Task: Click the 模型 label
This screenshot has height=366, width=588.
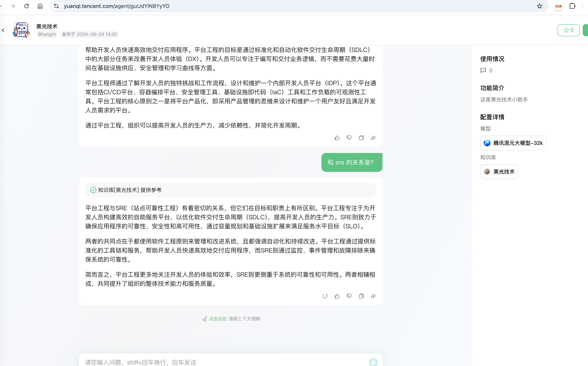Action: [x=485, y=129]
